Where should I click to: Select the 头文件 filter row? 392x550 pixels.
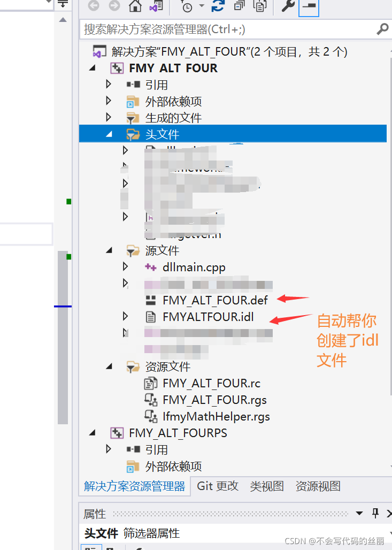[x=233, y=134]
